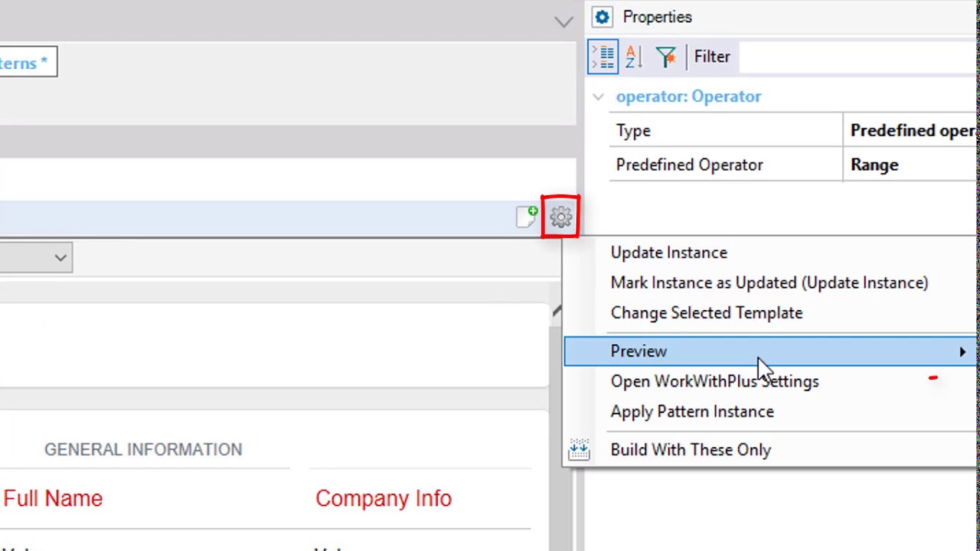Screen dimensions: 980x551
Task: Choose Apply Pattern Instance
Action: coord(691,412)
